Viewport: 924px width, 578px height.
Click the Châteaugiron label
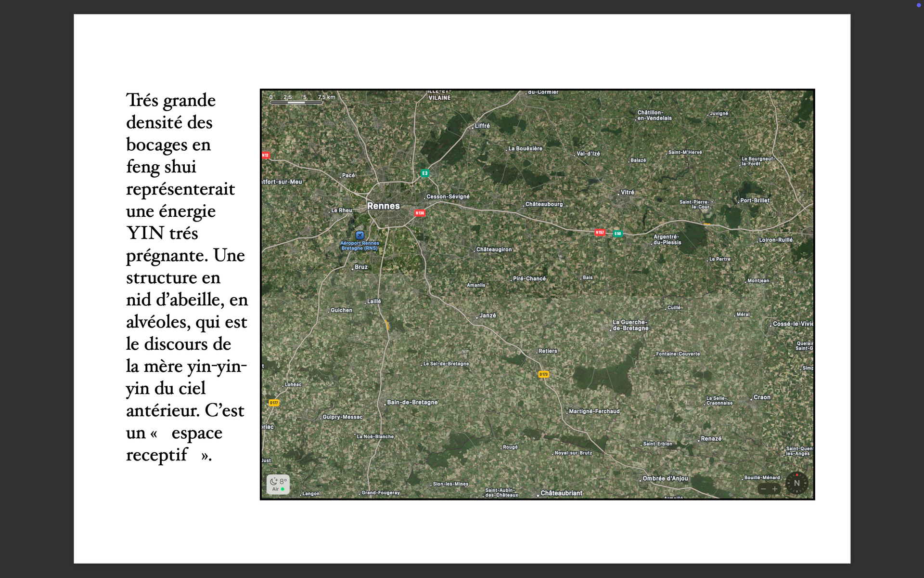(x=494, y=250)
